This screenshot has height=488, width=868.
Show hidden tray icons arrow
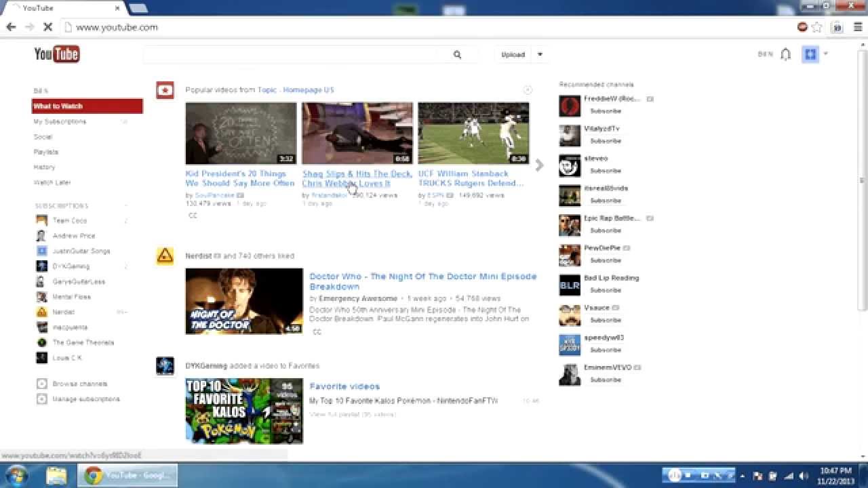pos(743,476)
